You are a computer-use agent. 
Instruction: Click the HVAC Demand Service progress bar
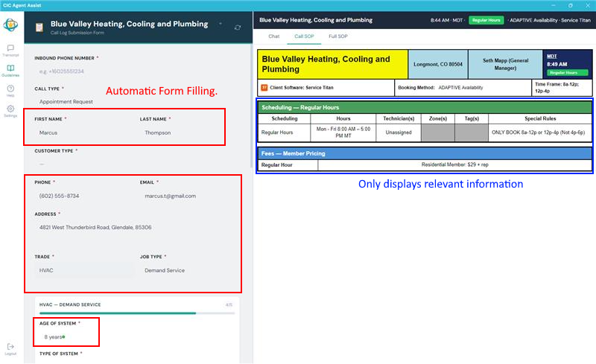point(137,313)
